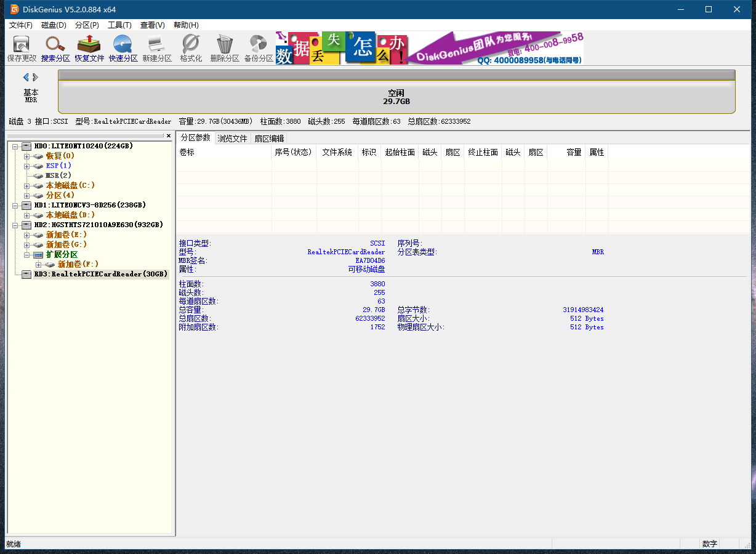
Task: Click Delete Partition (删除分区) trash icon
Action: point(225,49)
